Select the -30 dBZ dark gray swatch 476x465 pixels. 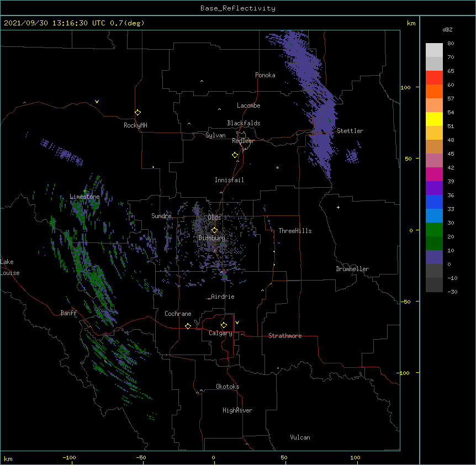434,285
